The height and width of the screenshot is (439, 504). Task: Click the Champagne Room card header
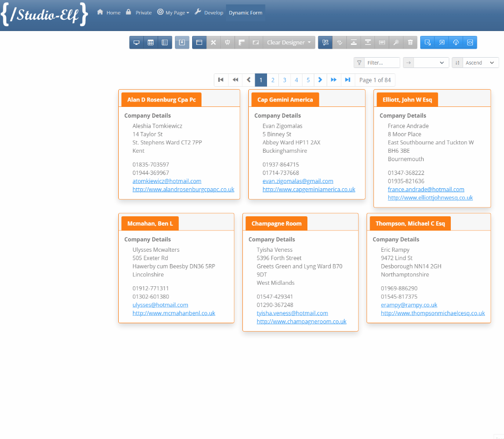(276, 224)
